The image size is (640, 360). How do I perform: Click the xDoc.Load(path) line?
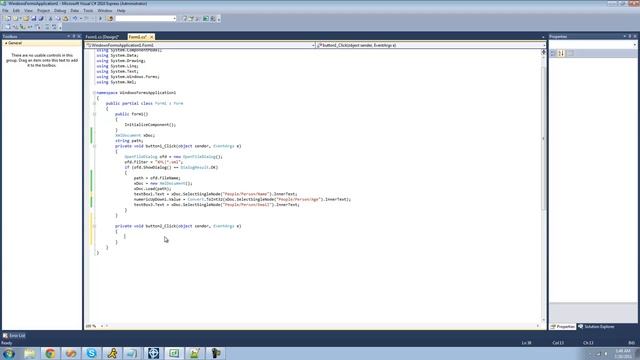(153, 189)
